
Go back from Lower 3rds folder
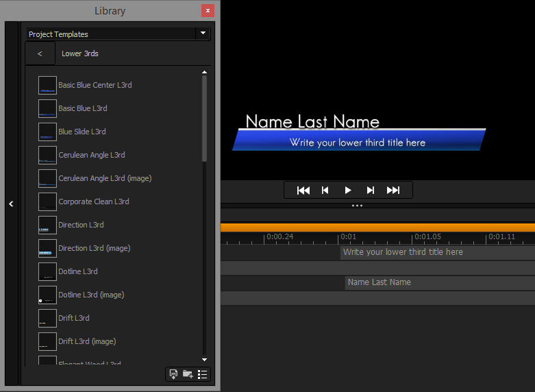40,53
